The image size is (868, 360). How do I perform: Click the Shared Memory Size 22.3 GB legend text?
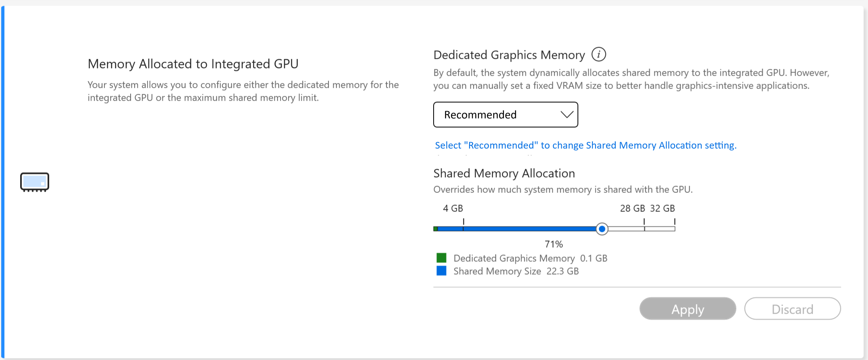516,271
